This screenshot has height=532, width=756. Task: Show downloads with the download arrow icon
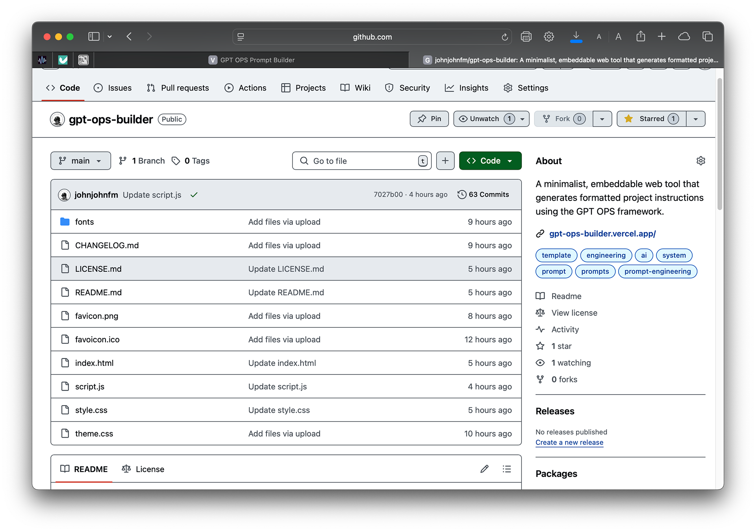(576, 37)
